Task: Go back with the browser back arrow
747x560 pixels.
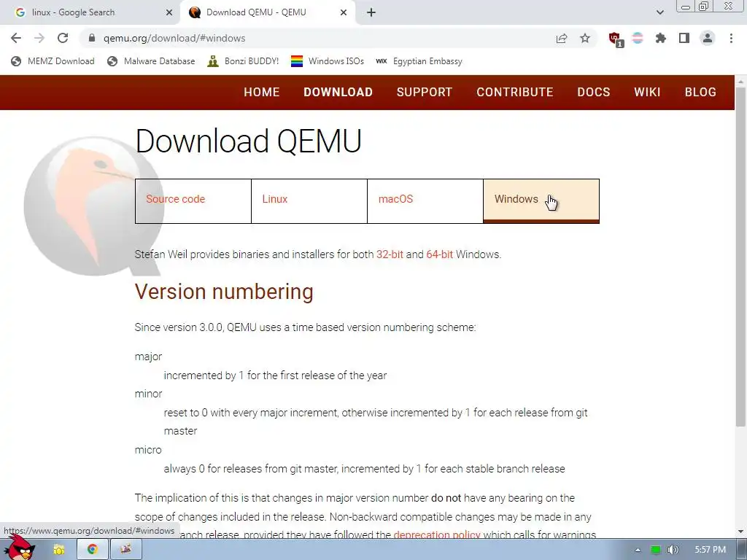Action: [16, 38]
